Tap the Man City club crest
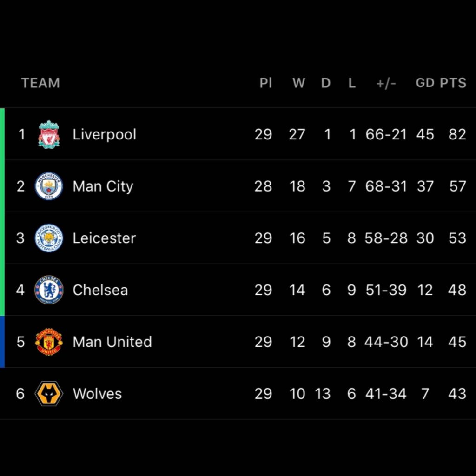 tap(49, 186)
